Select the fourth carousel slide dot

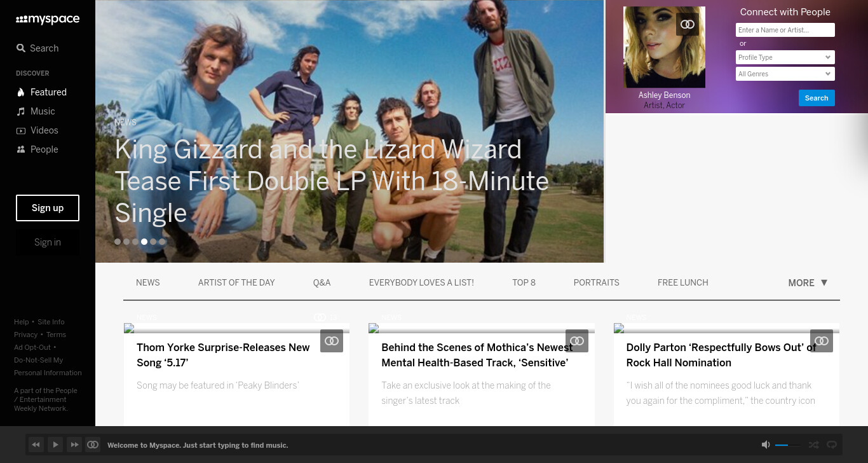click(144, 242)
